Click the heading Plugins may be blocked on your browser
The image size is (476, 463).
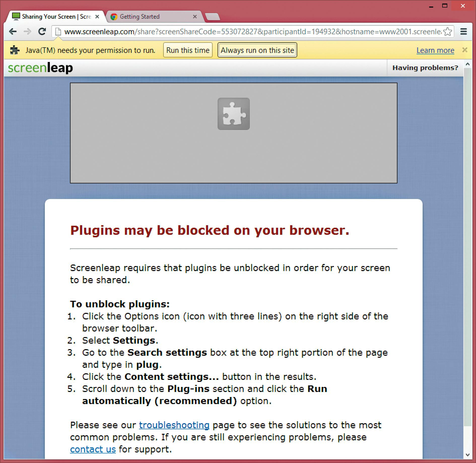click(210, 230)
